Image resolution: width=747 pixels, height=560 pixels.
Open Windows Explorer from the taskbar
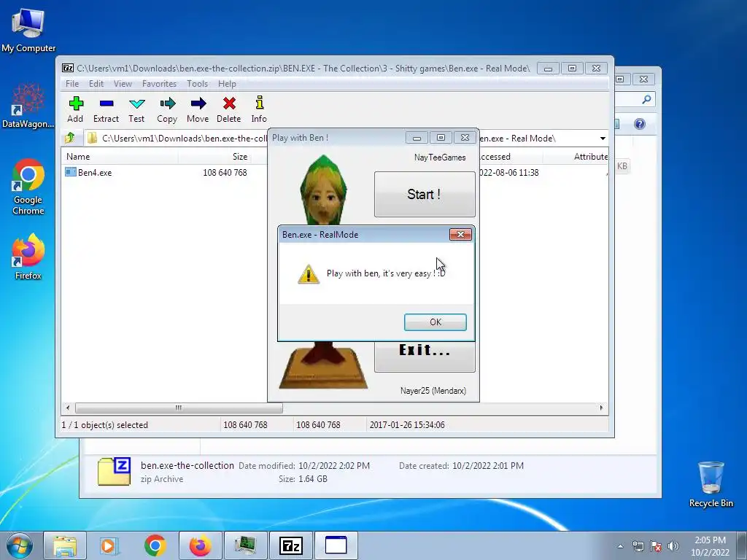pos(65,545)
